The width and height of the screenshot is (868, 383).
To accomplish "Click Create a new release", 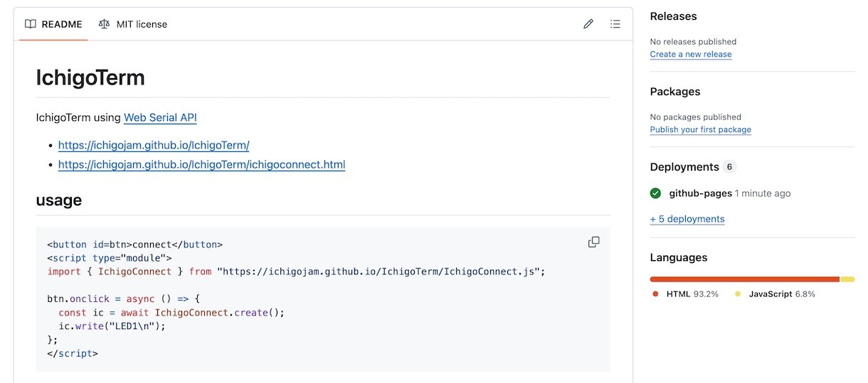I will (x=691, y=54).
